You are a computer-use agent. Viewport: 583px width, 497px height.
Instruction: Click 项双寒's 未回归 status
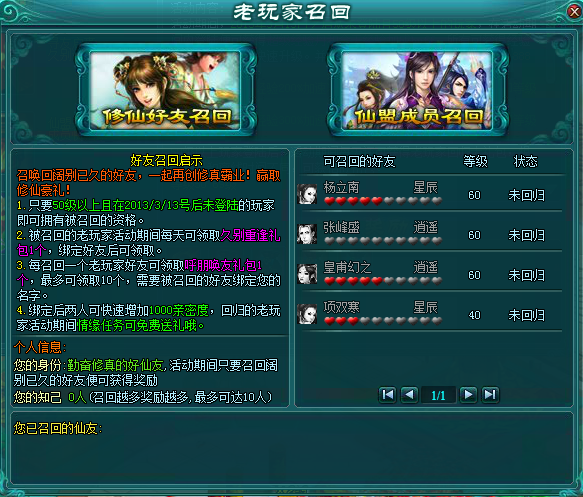pos(526,315)
